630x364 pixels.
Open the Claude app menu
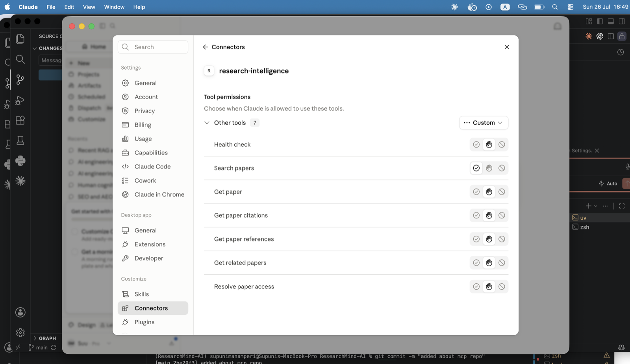[x=28, y=7]
